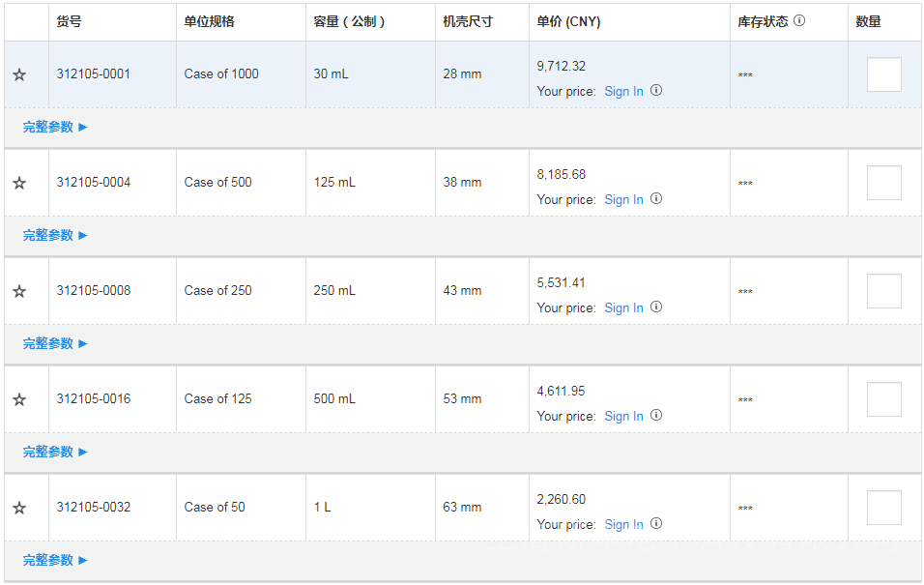Image resolution: width=924 pixels, height=585 pixels.
Task: Expand 完整参数 for the Case of 50 item
Action: coord(55,560)
